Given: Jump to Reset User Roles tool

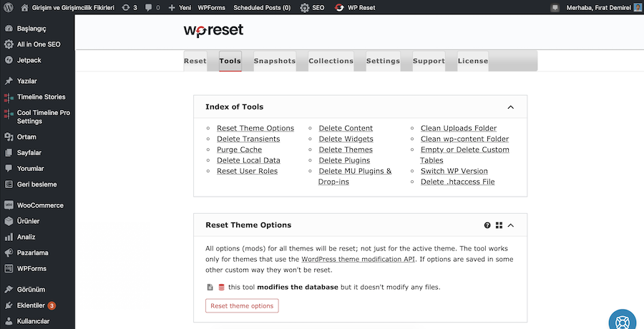Looking at the screenshot, I should pos(248,171).
